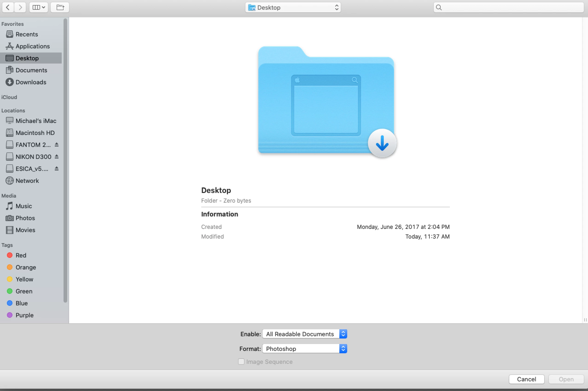Click the Open button
This screenshot has height=391, width=588.
pos(566,379)
